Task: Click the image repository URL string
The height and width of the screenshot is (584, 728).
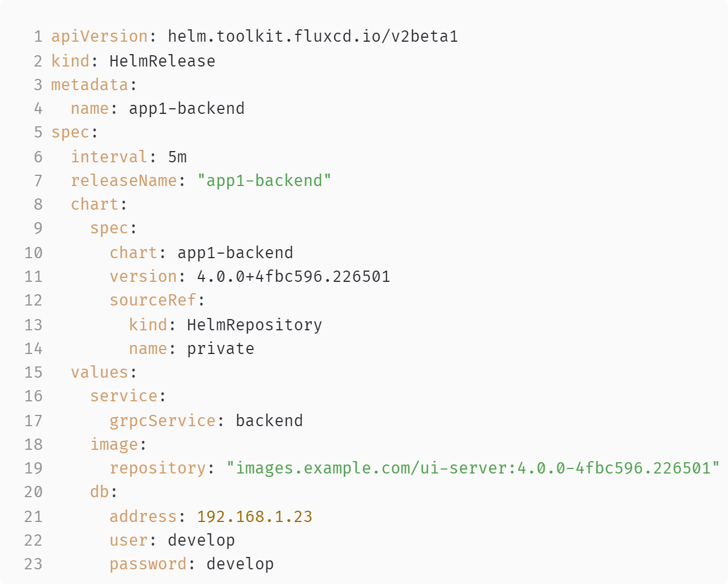Action: click(x=473, y=468)
